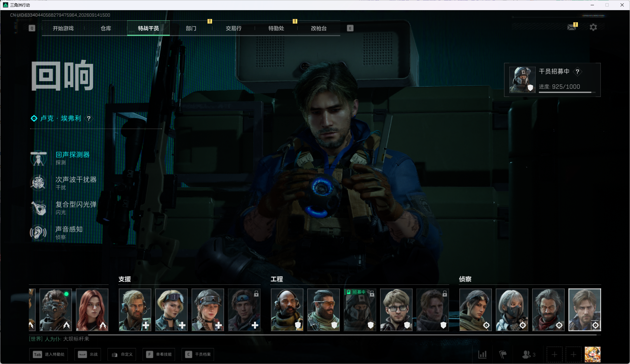Open the 改枪台 tab
630x364 pixels.
tap(319, 28)
